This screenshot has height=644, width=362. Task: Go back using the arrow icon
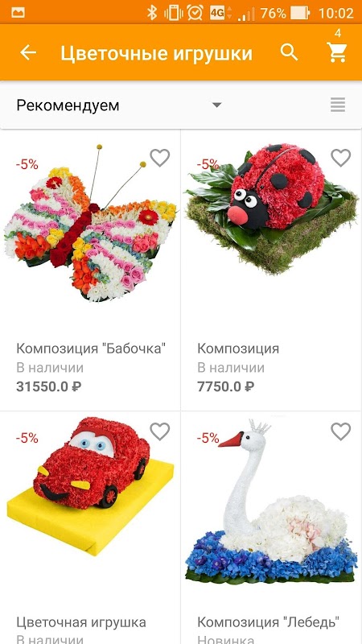click(28, 52)
